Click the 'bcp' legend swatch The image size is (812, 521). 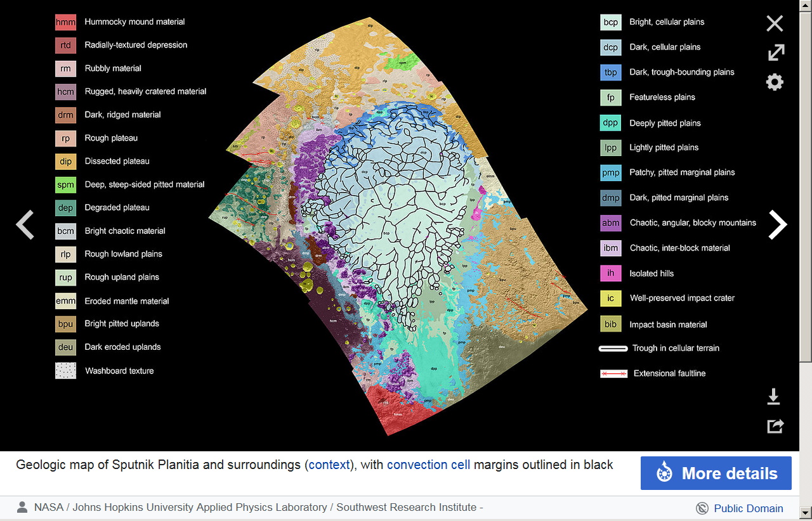(x=610, y=22)
